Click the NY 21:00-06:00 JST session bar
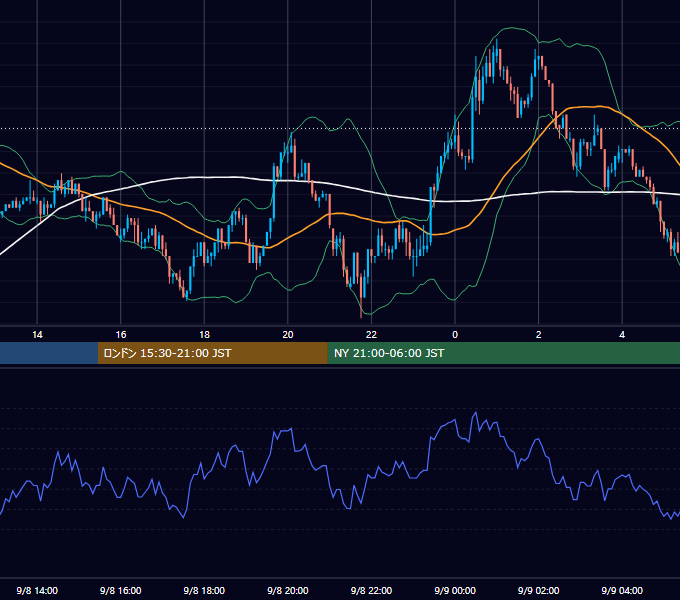The height and width of the screenshot is (600, 680). pyautogui.click(x=503, y=353)
